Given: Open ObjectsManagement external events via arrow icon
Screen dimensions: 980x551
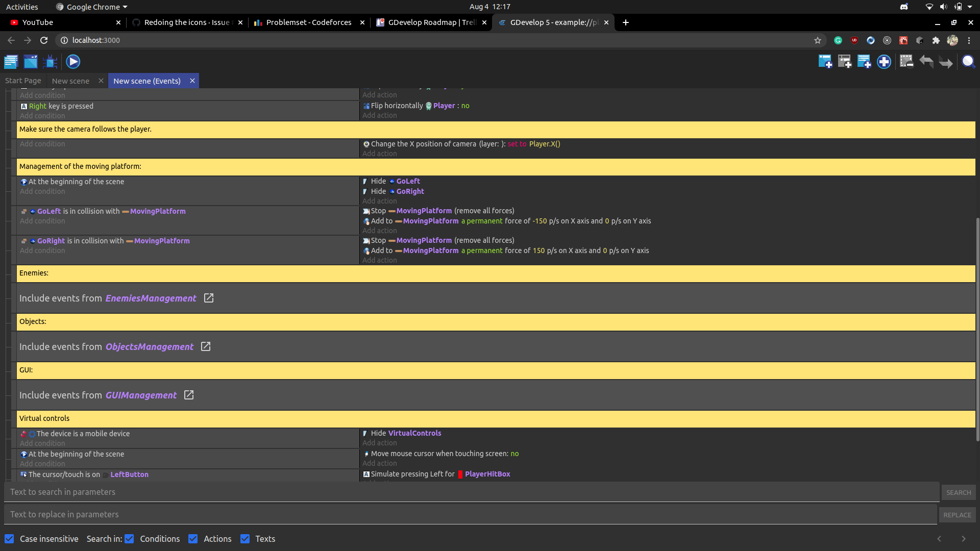Looking at the screenshot, I should tap(206, 346).
